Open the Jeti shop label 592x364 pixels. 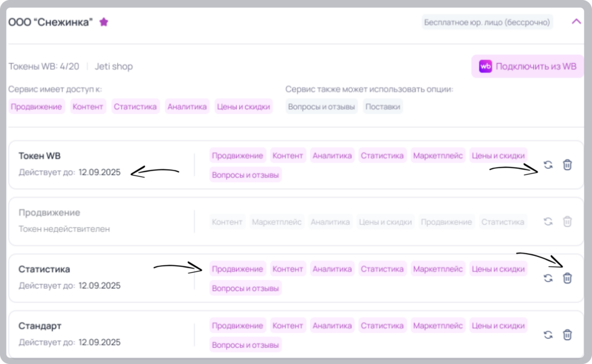click(114, 66)
